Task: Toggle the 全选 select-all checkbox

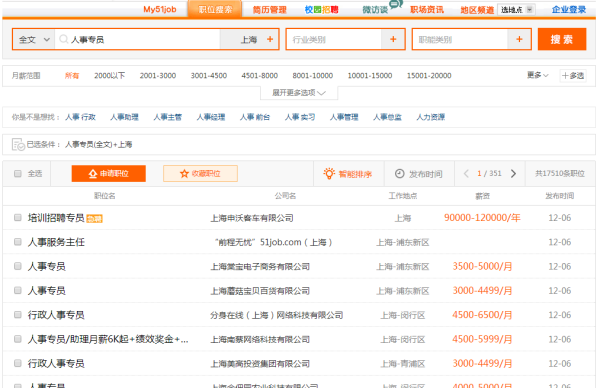Action: coord(18,174)
